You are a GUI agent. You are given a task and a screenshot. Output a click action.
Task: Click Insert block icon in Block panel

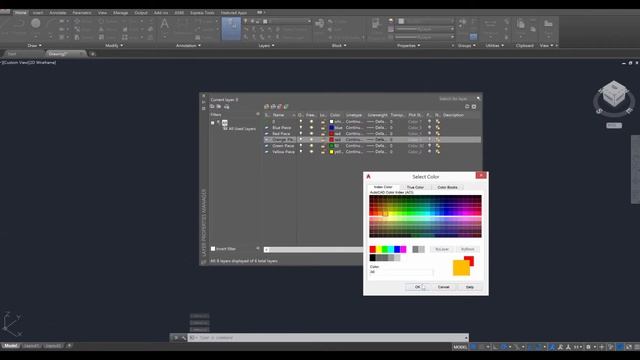pos(320,24)
